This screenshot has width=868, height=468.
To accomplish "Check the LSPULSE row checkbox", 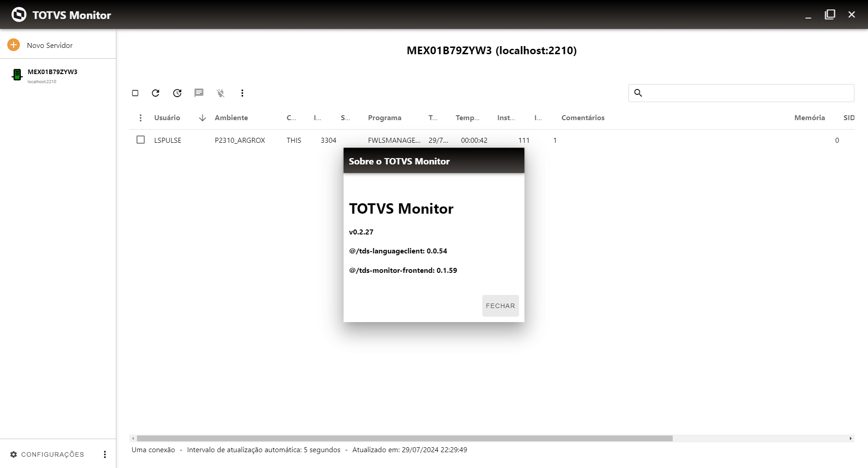I will [x=141, y=140].
